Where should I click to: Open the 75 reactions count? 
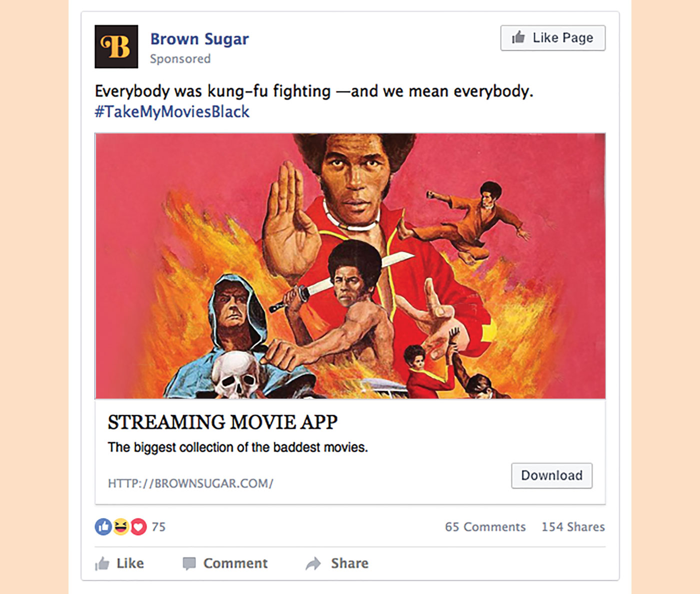click(x=158, y=527)
